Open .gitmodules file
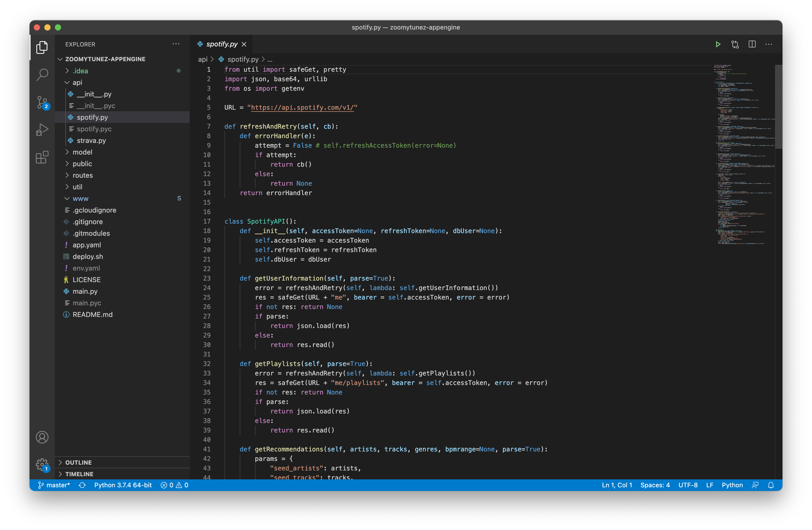 [x=122, y=233]
